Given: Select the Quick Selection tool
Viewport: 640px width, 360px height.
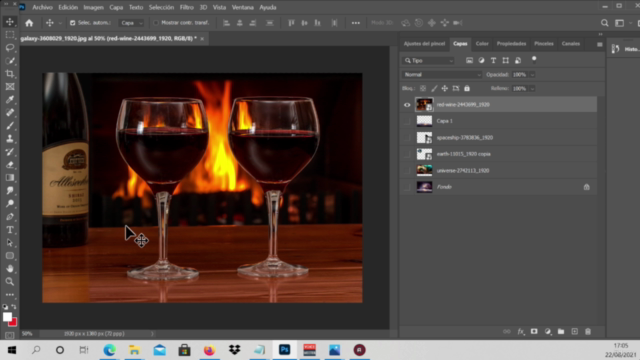Looking at the screenshot, I should (10, 61).
